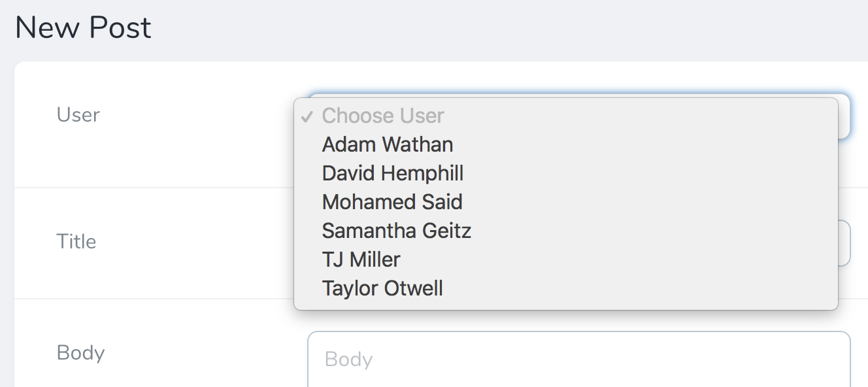Click the checkmark beside Choose User
This screenshot has height=387, width=868.
pyautogui.click(x=306, y=116)
